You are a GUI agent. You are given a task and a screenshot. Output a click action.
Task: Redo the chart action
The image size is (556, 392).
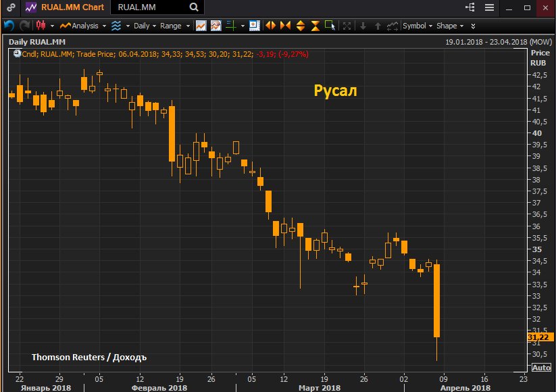pos(24,26)
